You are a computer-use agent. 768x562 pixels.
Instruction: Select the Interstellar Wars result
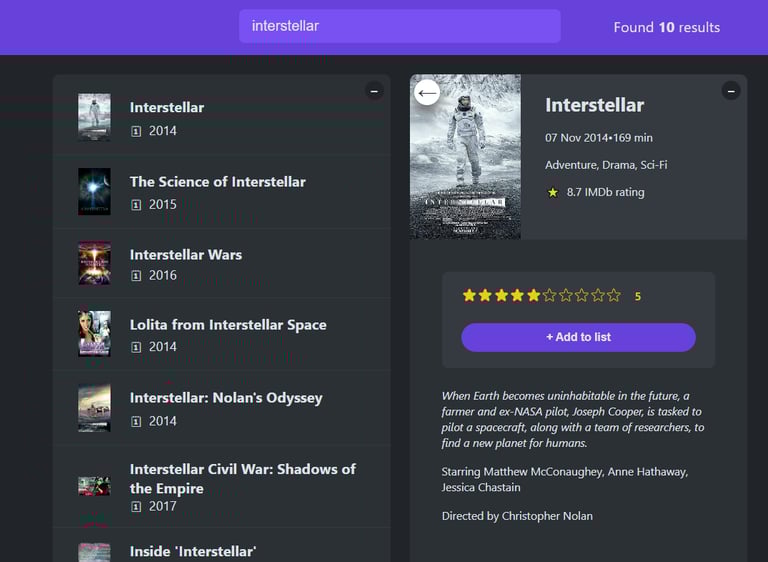pos(221,264)
